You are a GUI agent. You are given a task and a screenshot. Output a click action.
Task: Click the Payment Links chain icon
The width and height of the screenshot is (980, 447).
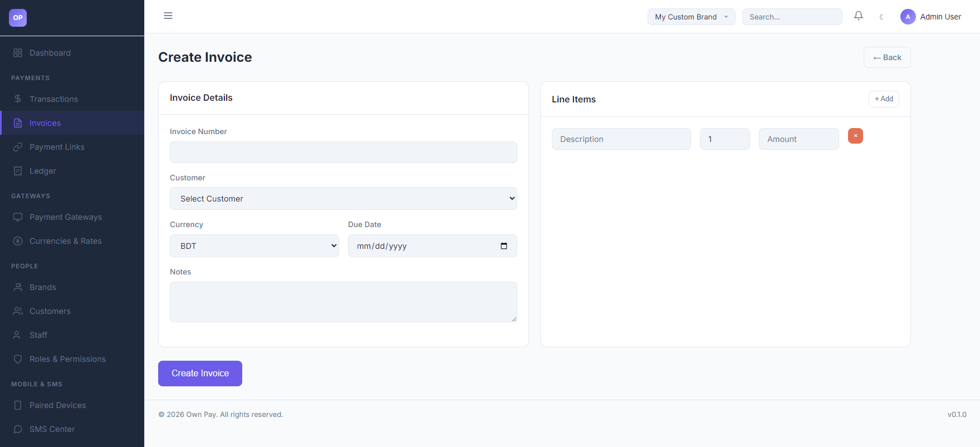(x=18, y=147)
